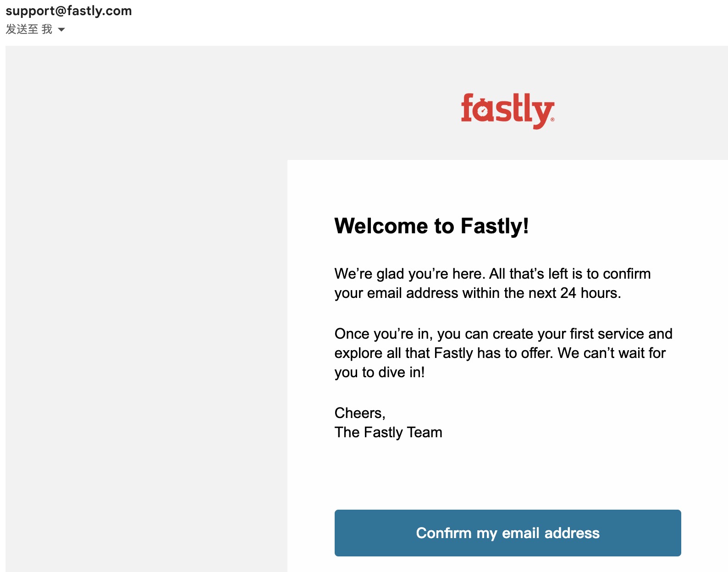Click the line starting "Once you're in"

503,334
